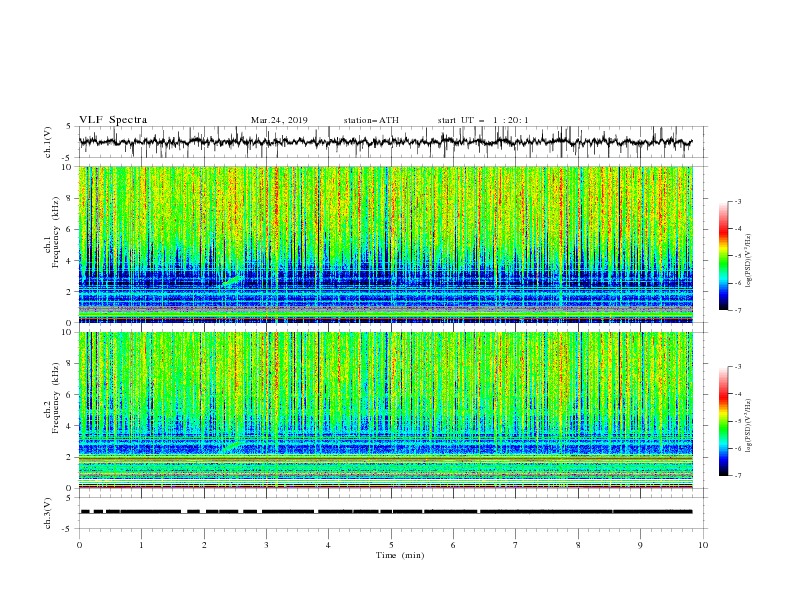This screenshot has height=612, width=792.
Task: Click time axis tick label "3"
Action: (266, 545)
